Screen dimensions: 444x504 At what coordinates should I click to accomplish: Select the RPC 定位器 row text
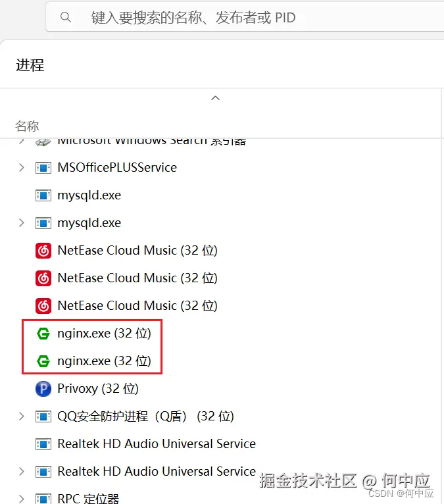(x=88, y=499)
